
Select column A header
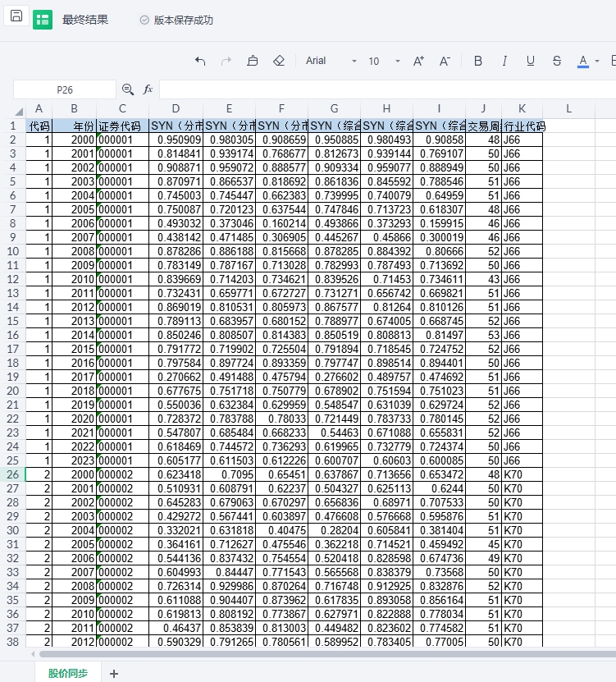[x=39, y=108]
